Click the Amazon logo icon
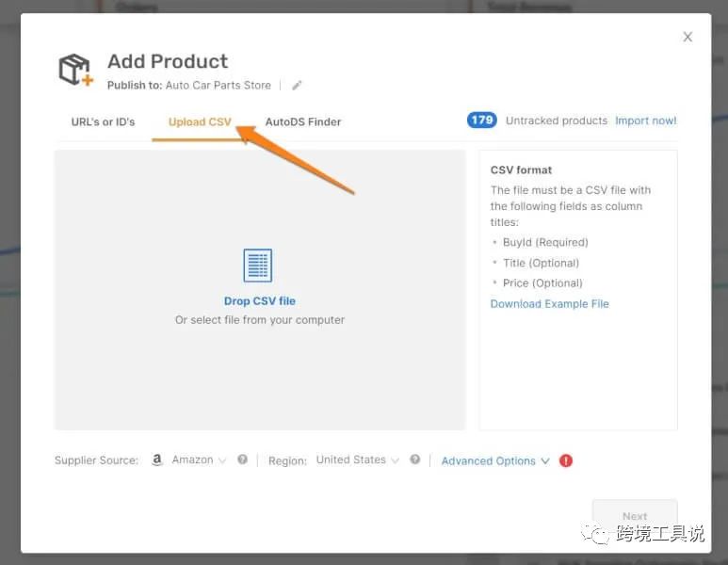728x565 pixels. [x=157, y=460]
